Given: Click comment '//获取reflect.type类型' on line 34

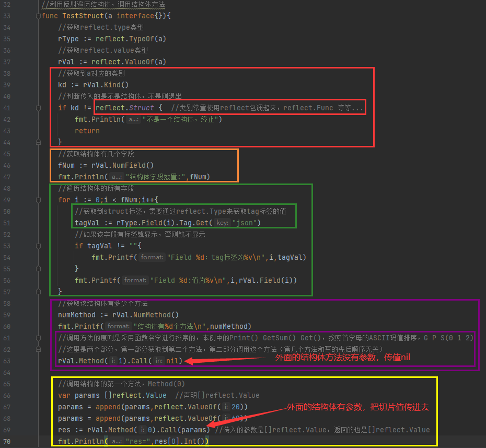Looking at the screenshot, I should [x=101, y=27].
